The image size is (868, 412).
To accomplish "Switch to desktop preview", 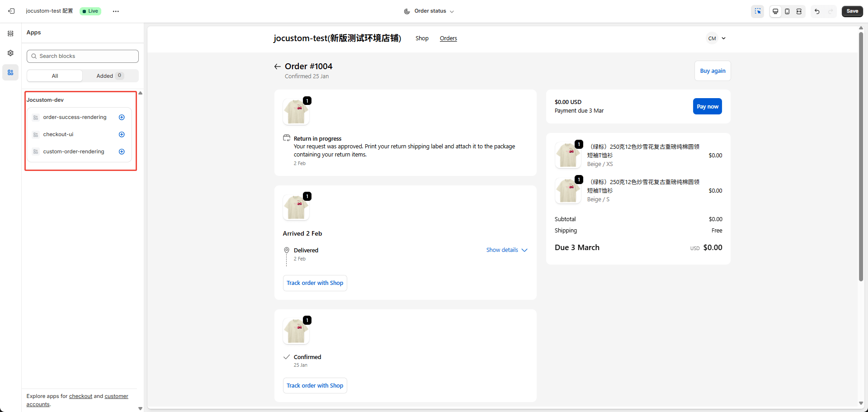I will pos(775,11).
